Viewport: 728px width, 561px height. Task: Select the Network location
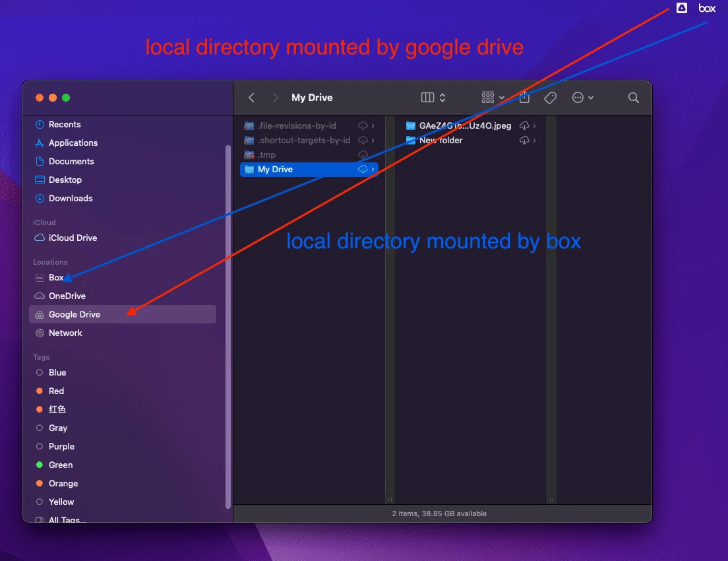click(123, 333)
